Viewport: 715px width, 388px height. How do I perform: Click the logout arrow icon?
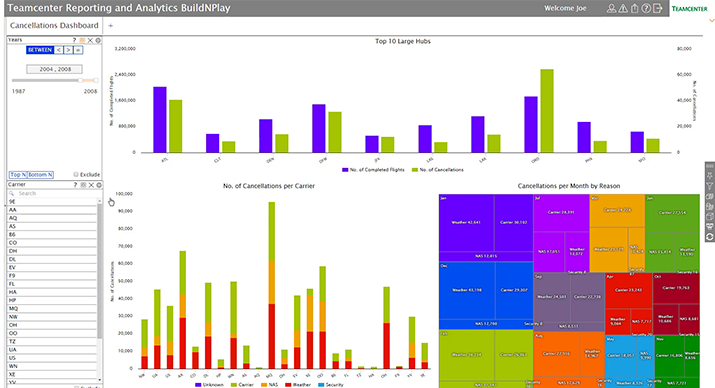[x=658, y=8]
